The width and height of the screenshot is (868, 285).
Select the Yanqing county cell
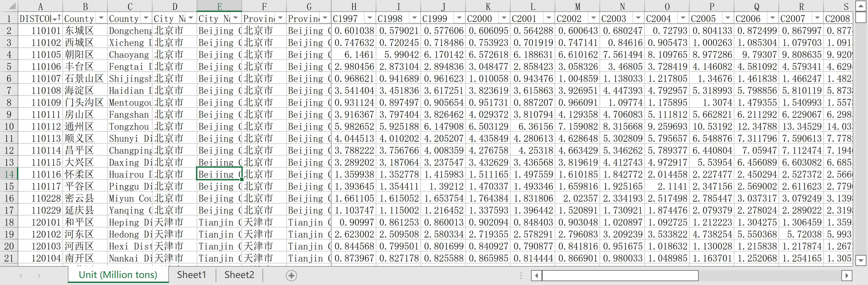point(130,210)
